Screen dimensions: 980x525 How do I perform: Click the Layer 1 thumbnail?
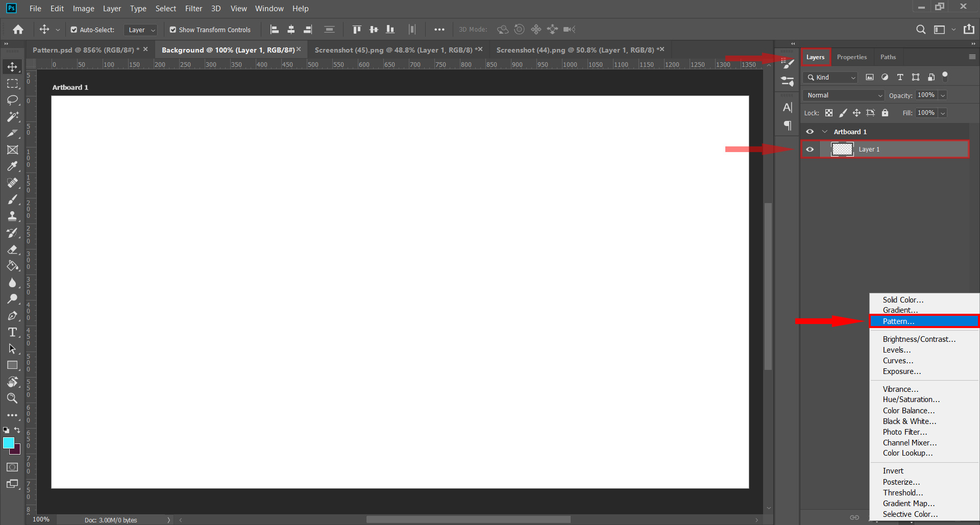(x=842, y=149)
